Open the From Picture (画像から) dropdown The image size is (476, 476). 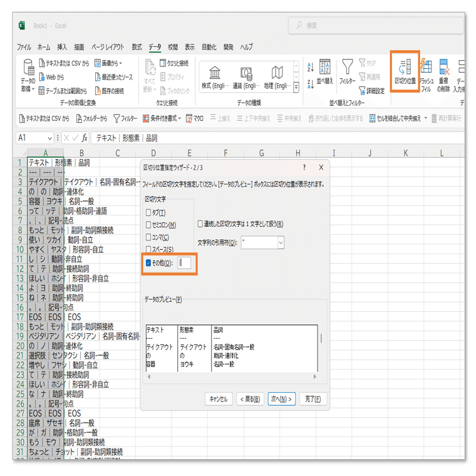108,63
